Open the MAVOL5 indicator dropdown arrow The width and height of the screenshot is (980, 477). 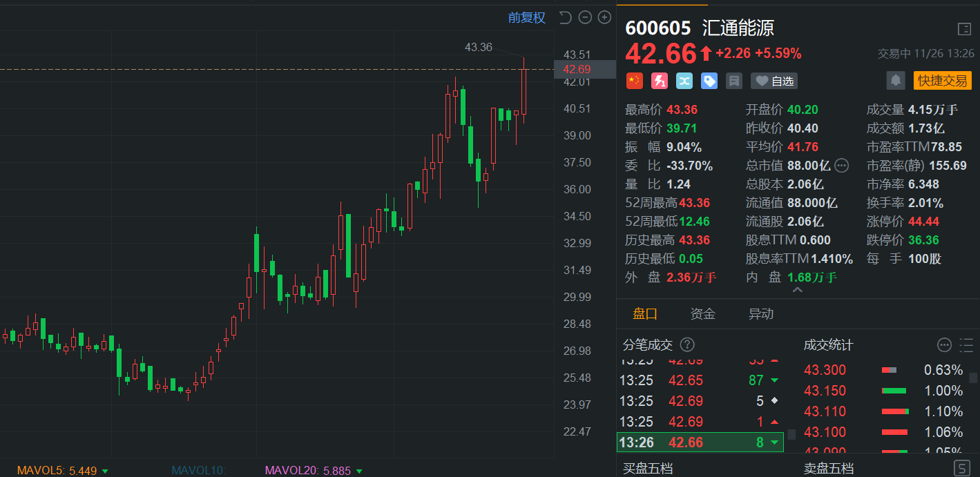[105, 471]
